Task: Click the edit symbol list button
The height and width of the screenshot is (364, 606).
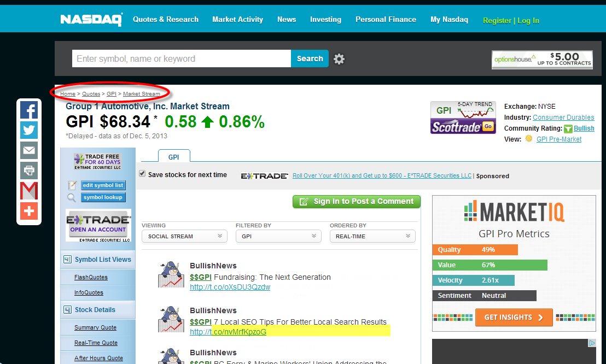Action: (103, 185)
